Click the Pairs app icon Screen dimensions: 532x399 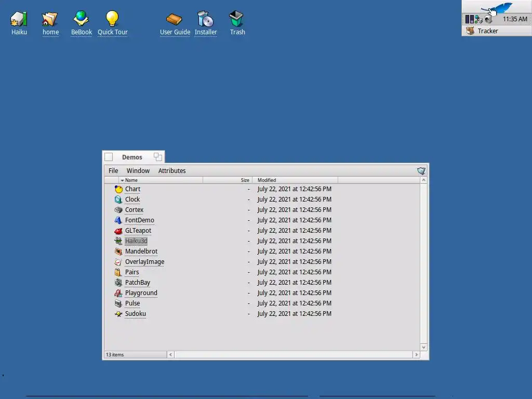coord(118,272)
